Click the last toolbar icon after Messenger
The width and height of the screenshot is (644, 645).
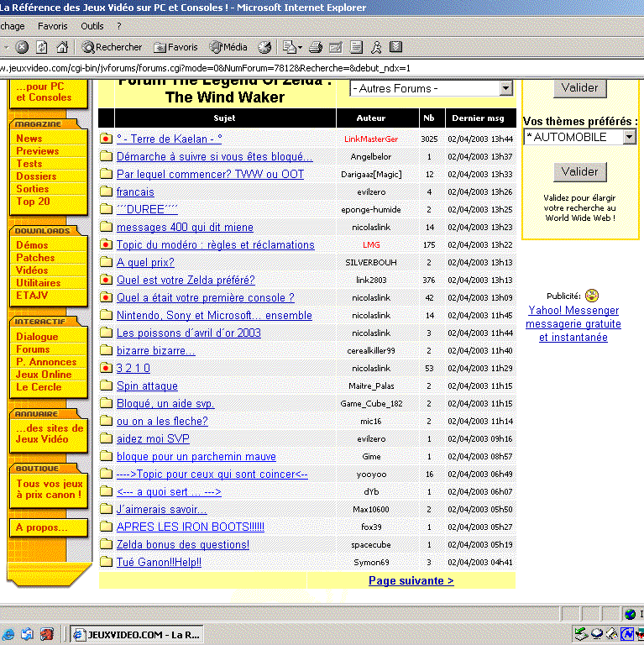click(395, 47)
